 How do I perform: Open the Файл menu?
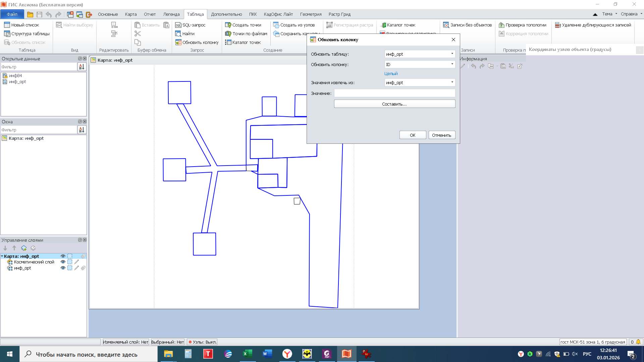[12, 14]
